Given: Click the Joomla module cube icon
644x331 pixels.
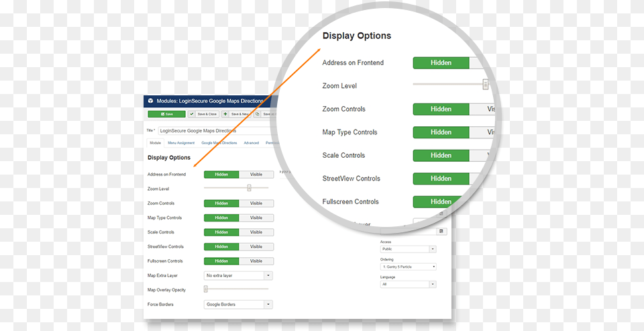Looking at the screenshot, I should pos(150,101).
